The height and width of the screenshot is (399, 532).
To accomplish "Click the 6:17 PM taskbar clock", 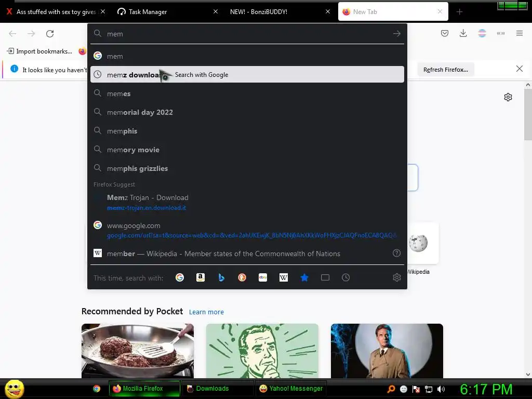I will (486, 389).
